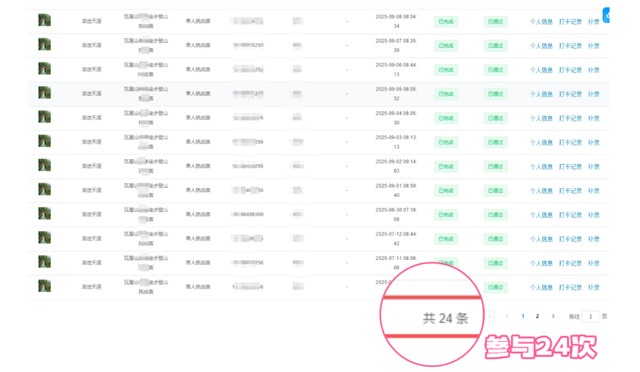Image resolution: width=640 pixels, height=372 pixels.
Task: Open 个人信息 for the 2025-07-11 record
Action: pyautogui.click(x=541, y=263)
